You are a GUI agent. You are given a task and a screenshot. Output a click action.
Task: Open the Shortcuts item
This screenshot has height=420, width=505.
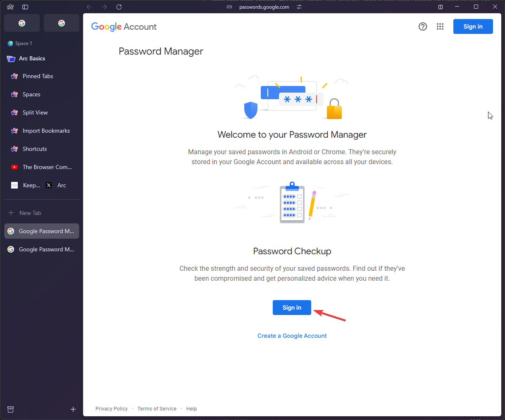click(x=42, y=149)
